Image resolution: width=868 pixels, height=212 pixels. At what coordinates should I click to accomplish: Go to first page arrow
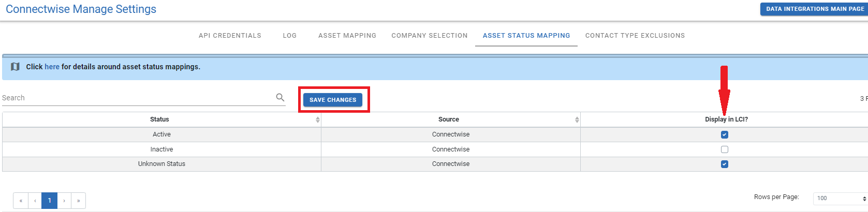tap(21, 201)
